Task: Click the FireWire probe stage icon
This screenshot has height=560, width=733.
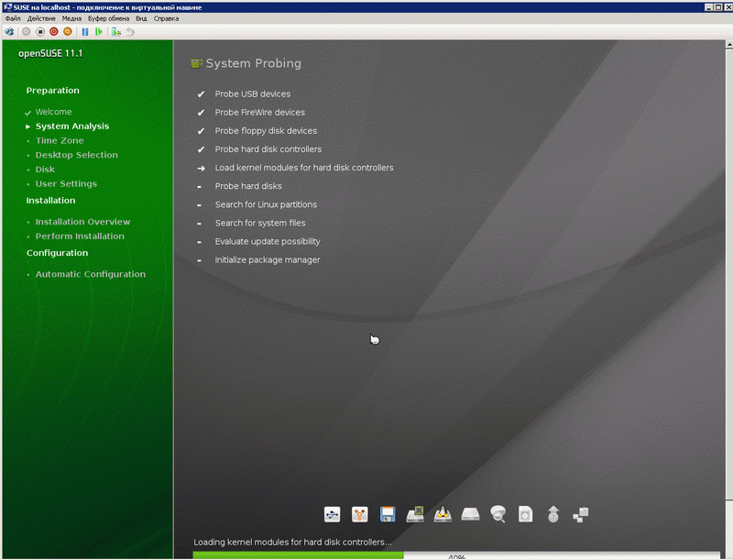Action: pos(359,514)
